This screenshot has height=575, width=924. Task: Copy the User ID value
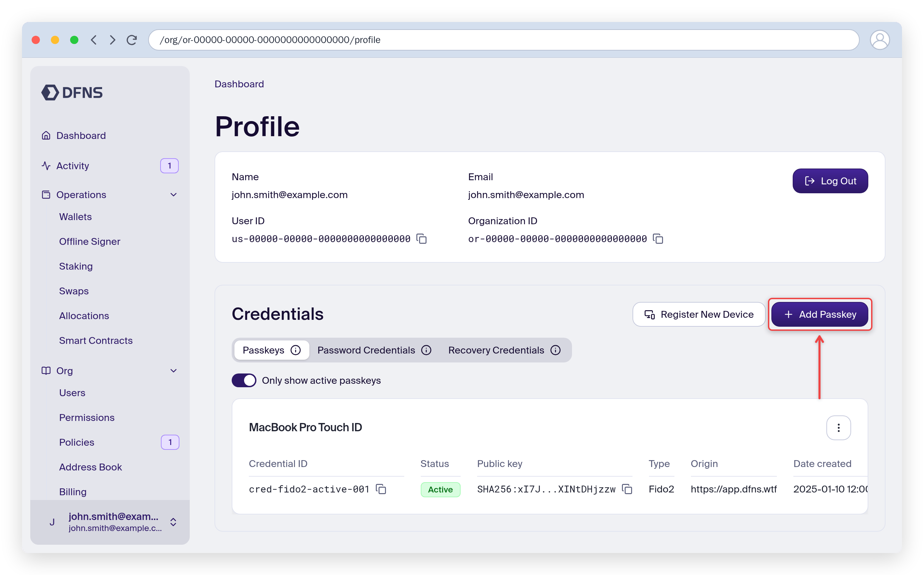point(421,239)
